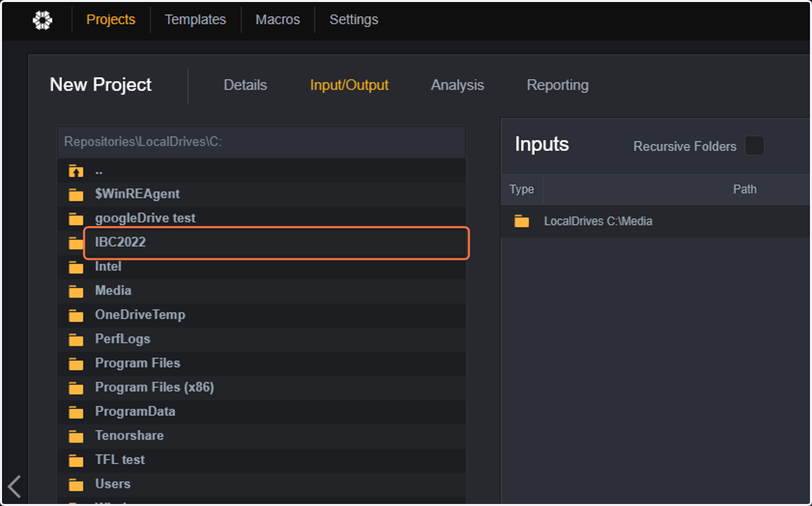The height and width of the screenshot is (506, 812).
Task: Open the Macros menu
Action: [x=277, y=20]
